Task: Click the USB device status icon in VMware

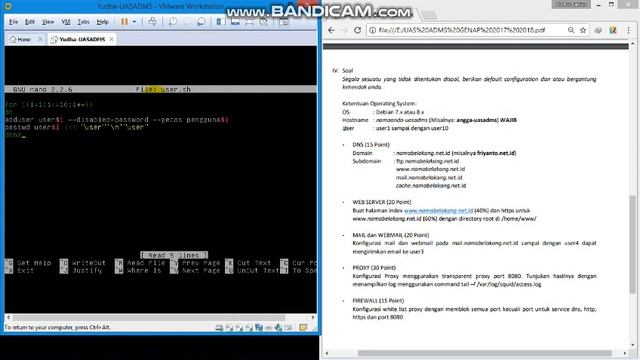Action: click(x=289, y=327)
